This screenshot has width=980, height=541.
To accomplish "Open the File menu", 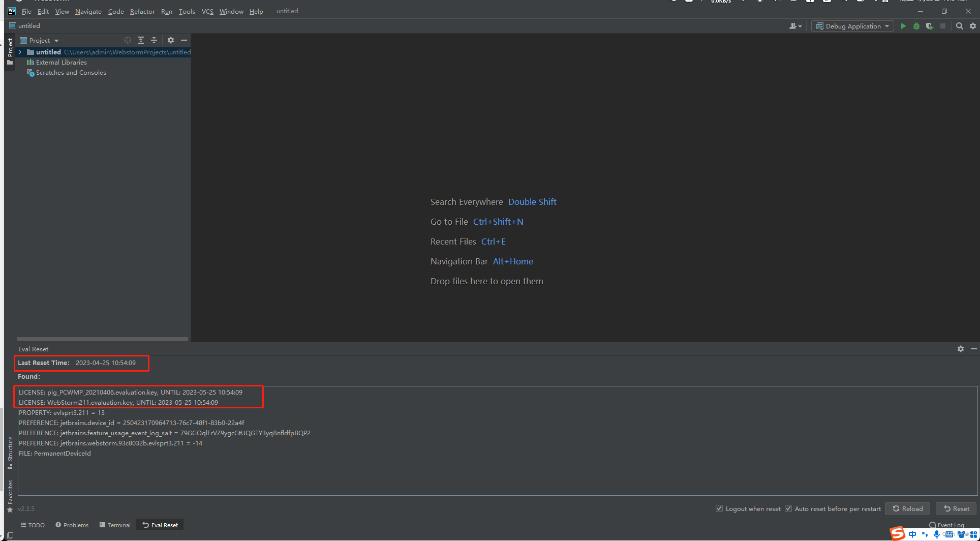I will coord(26,11).
